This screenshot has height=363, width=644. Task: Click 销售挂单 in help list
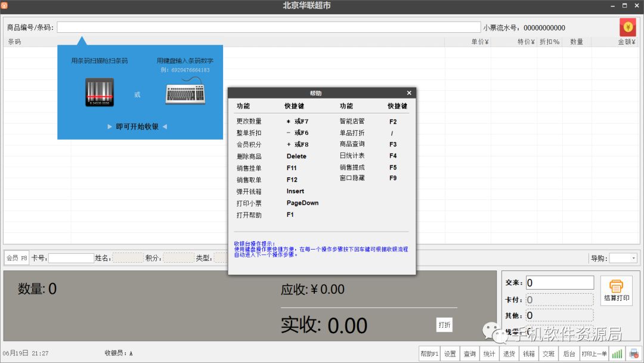(249, 168)
